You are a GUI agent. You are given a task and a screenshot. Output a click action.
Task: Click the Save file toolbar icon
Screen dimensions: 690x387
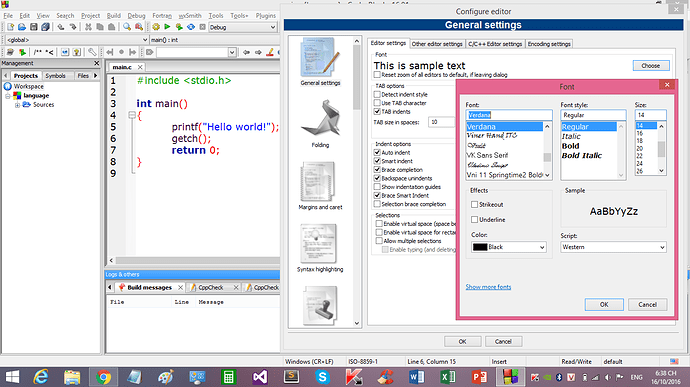click(33, 27)
